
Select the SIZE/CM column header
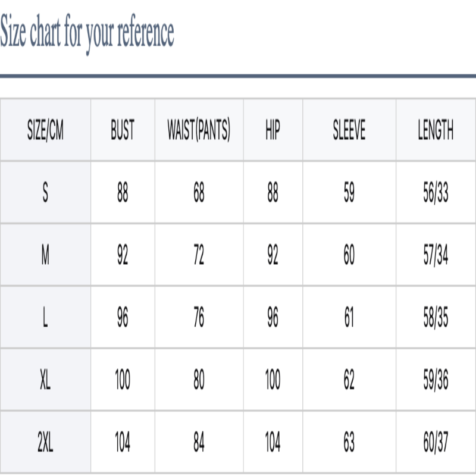coord(45,130)
